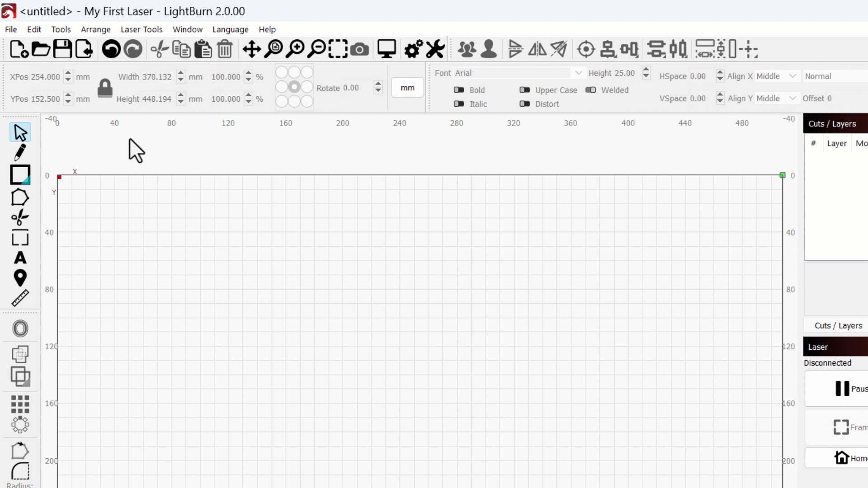Choose the Create Text tool
This screenshot has height=488, width=868.
20,258
